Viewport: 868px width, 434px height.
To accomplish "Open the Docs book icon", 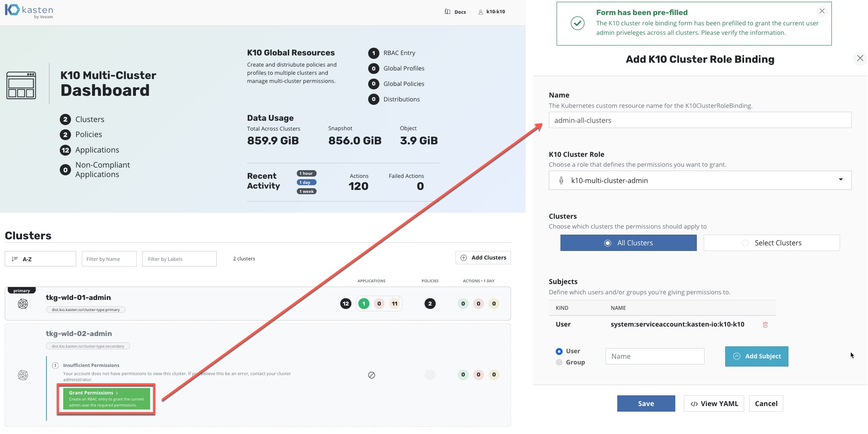I will click(447, 12).
